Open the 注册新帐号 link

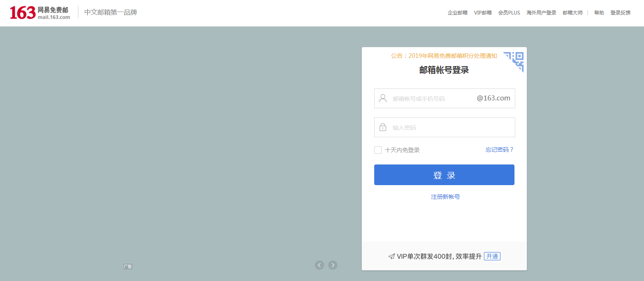(446, 197)
